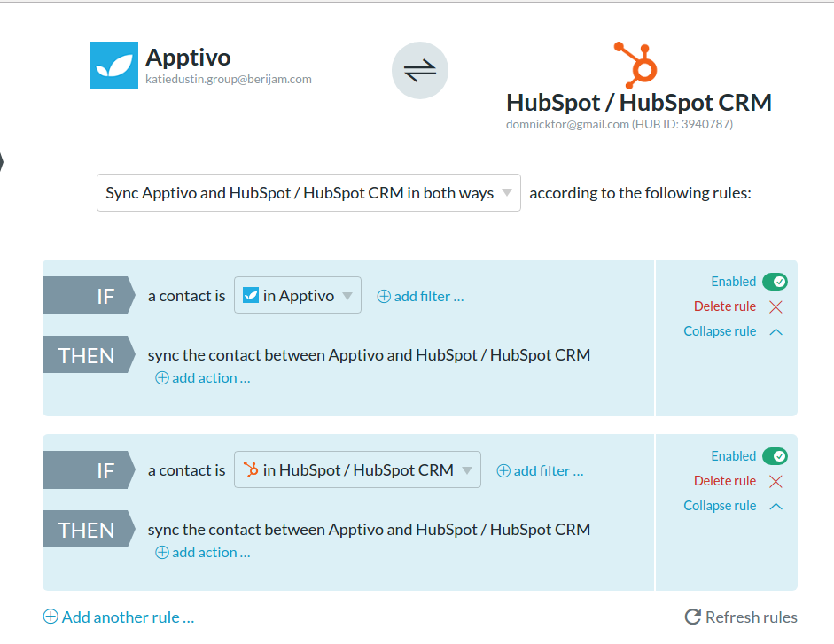
Task: Toggle Enabled switch on the HubSpot rule
Action: (775, 455)
